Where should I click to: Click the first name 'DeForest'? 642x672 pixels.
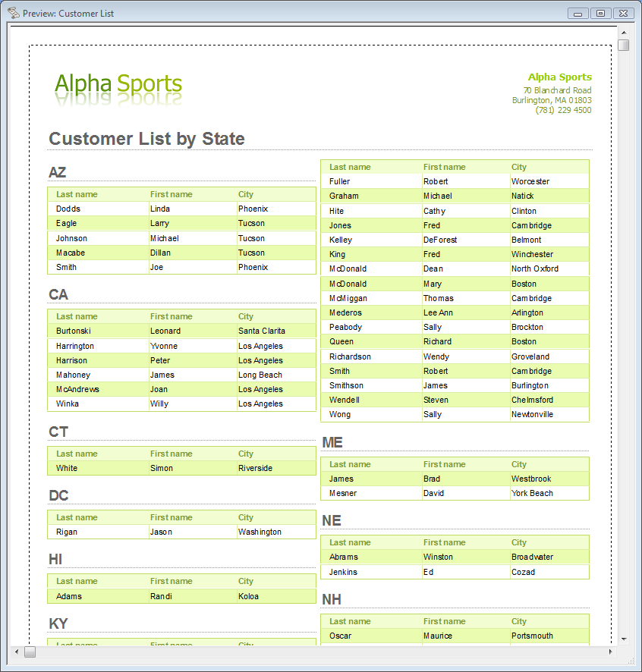440,240
